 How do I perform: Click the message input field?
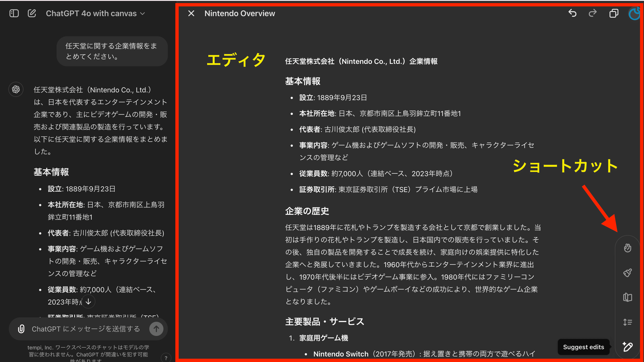(86, 329)
